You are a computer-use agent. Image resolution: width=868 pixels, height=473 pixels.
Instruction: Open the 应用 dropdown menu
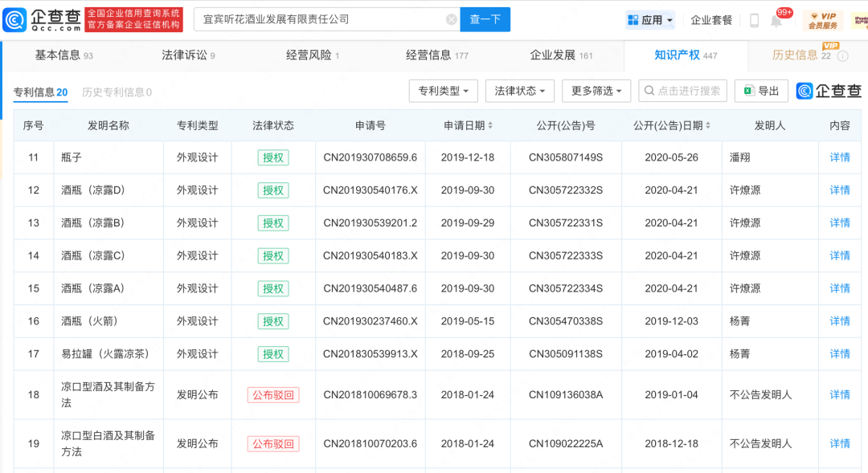pos(650,20)
